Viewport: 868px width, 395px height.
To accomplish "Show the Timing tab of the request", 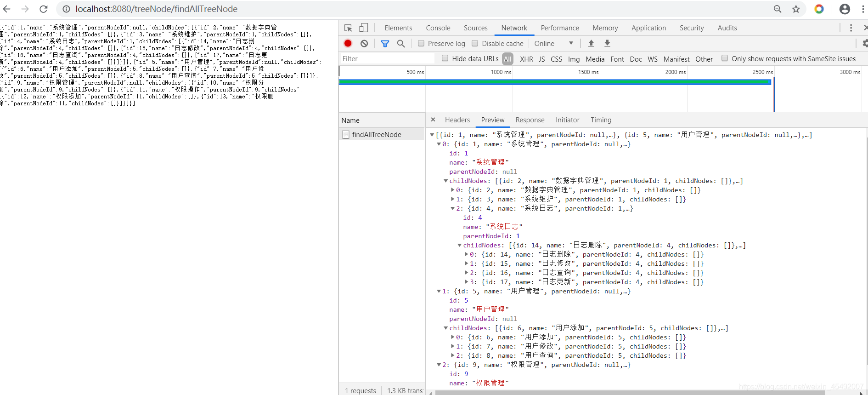I will pyautogui.click(x=601, y=120).
